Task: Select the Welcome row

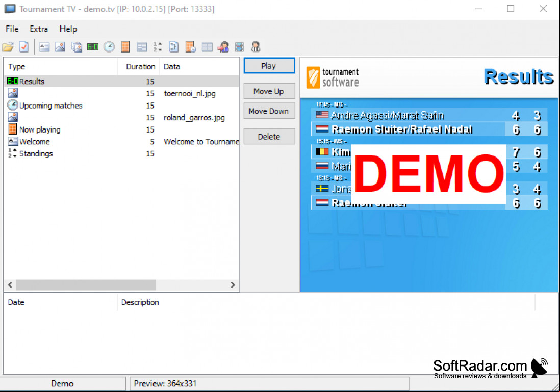Action: coord(121,141)
